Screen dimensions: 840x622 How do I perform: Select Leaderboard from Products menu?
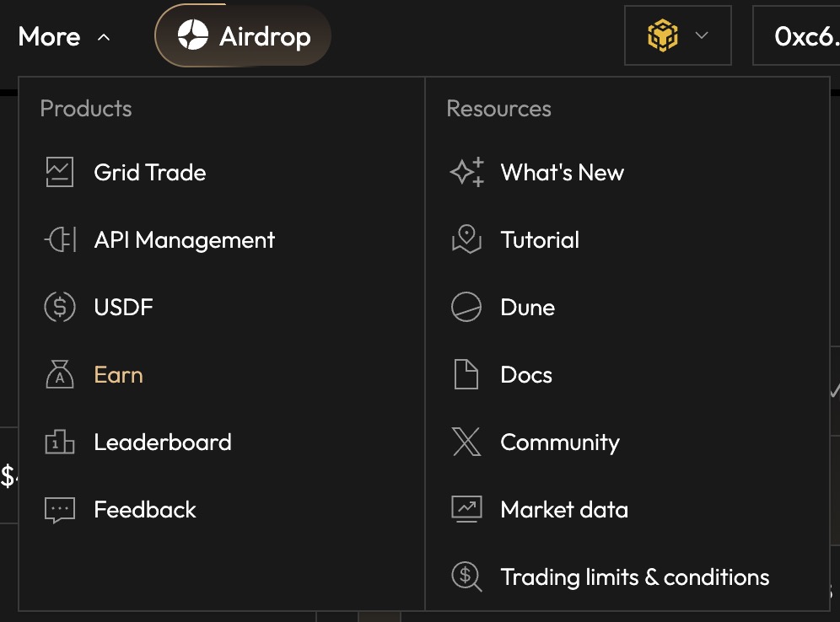point(162,442)
